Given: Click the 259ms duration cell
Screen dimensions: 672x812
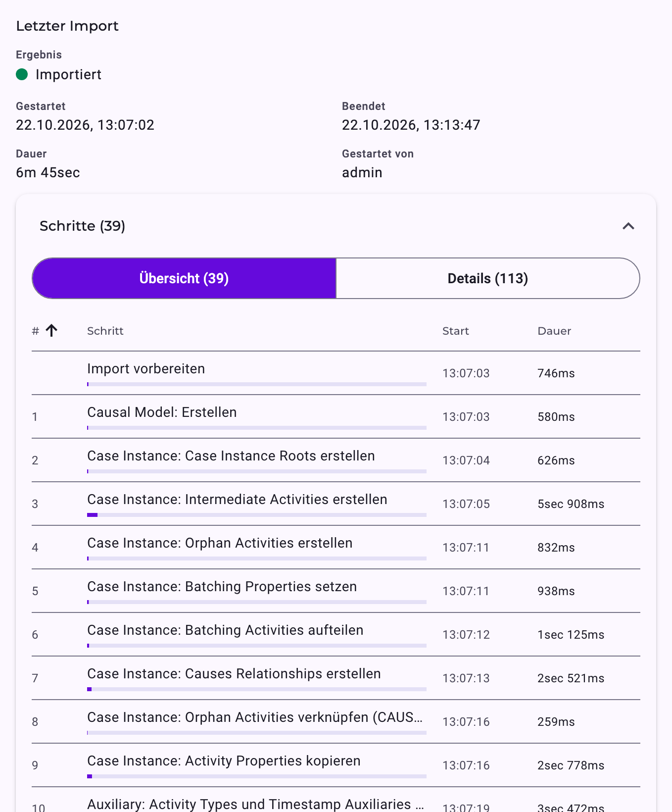Looking at the screenshot, I should coord(556,722).
